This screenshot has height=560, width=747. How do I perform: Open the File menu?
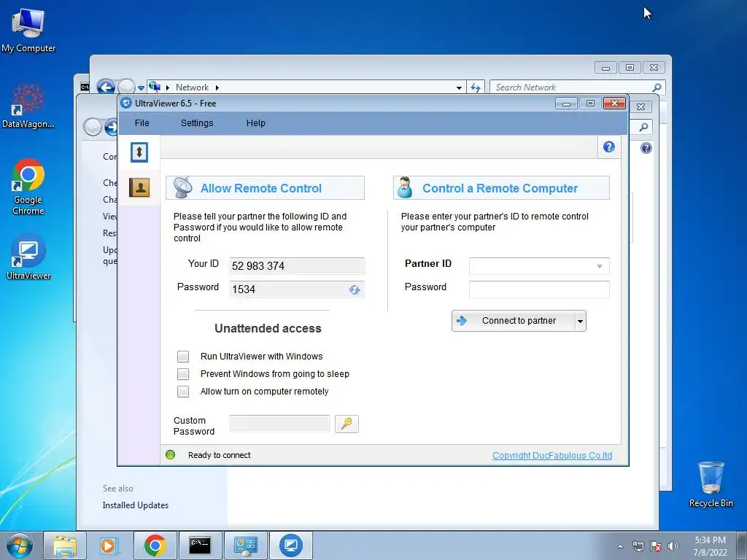pos(142,122)
